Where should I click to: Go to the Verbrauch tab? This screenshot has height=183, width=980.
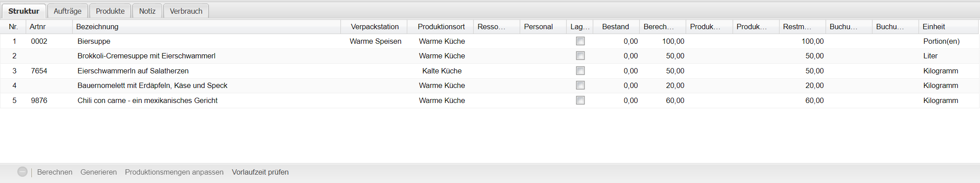[x=186, y=11]
